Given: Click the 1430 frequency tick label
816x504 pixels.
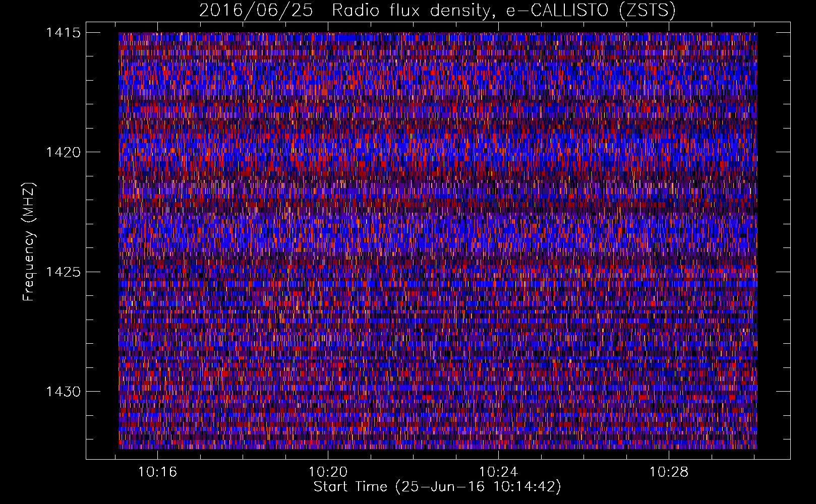Looking at the screenshot, I should click(x=63, y=392).
